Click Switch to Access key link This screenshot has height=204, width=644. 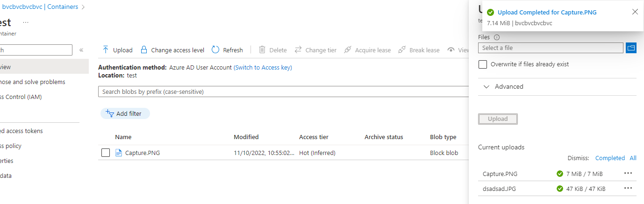263,67
